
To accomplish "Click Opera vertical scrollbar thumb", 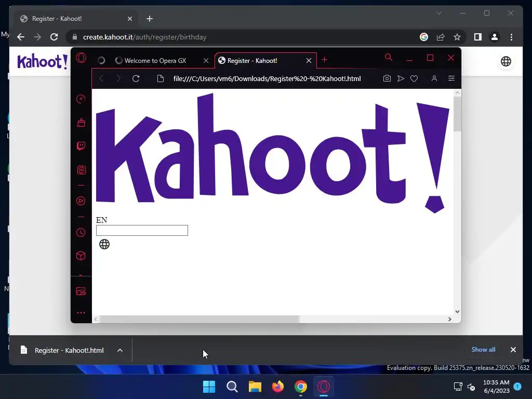I will pos(457,114).
